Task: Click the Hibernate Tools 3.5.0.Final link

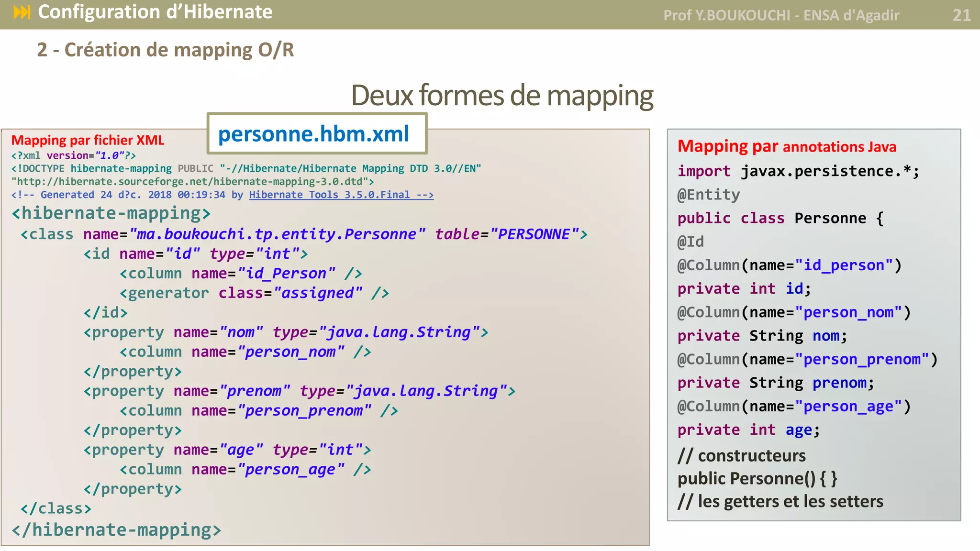Action: coord(341,195)
